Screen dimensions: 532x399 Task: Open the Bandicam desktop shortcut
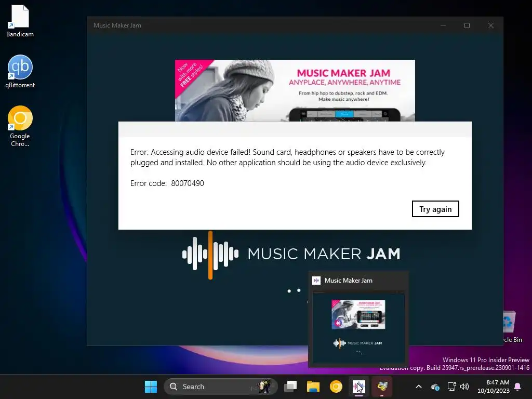pos(20,21)
